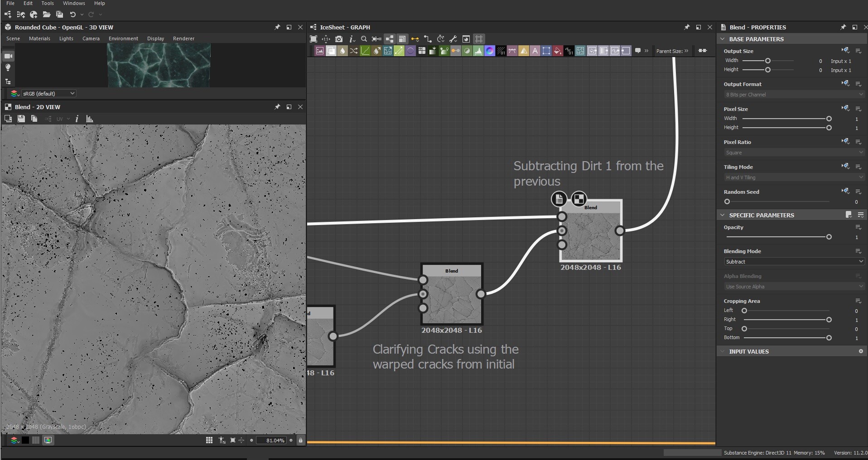Add a Text node from the node bar

click(535, 51)
